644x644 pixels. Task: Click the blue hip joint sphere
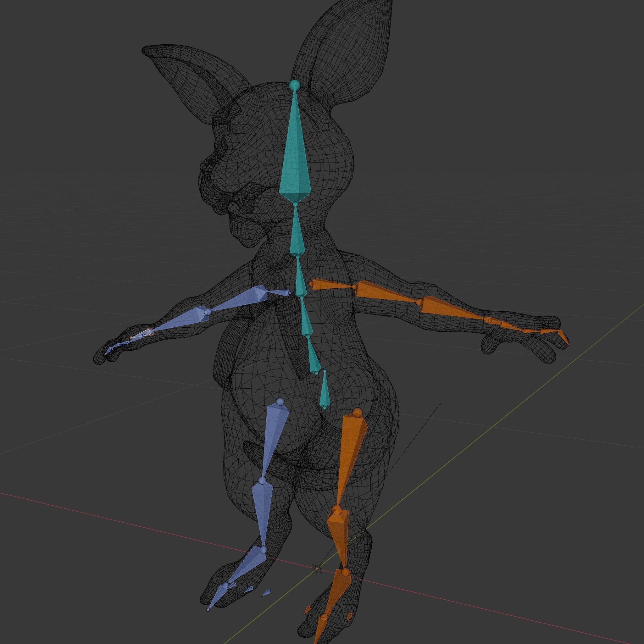[280, 401]
